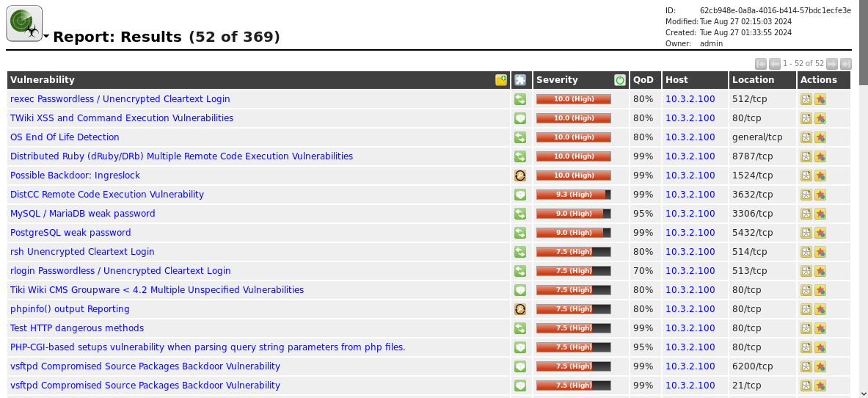Open host 10.3.2.100 in the PostgreSQL row
The height and width of the screenshot is (398, 868).
(690, 233)
